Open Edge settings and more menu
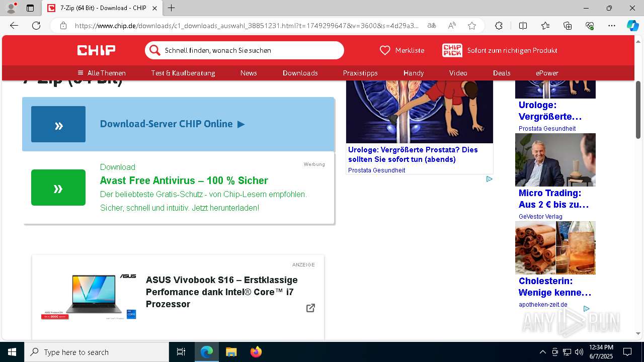 [612, 26]
